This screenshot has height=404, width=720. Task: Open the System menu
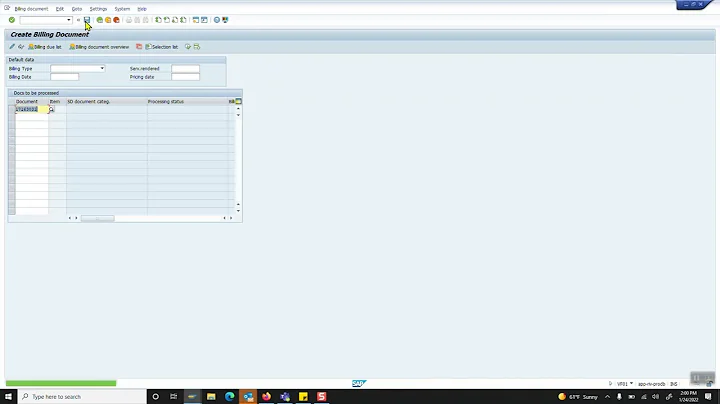pyautogui.click(x=122, y=9)
